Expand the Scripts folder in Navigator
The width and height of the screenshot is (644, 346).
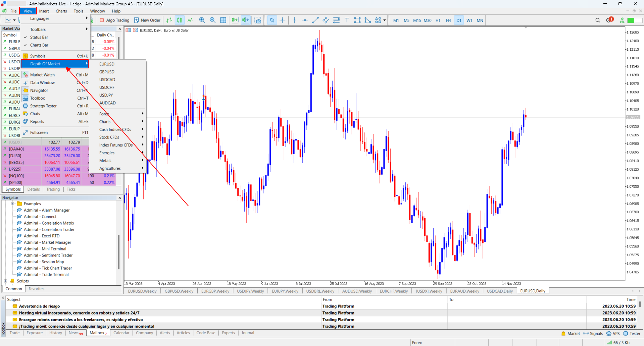[x=5, y=281]
